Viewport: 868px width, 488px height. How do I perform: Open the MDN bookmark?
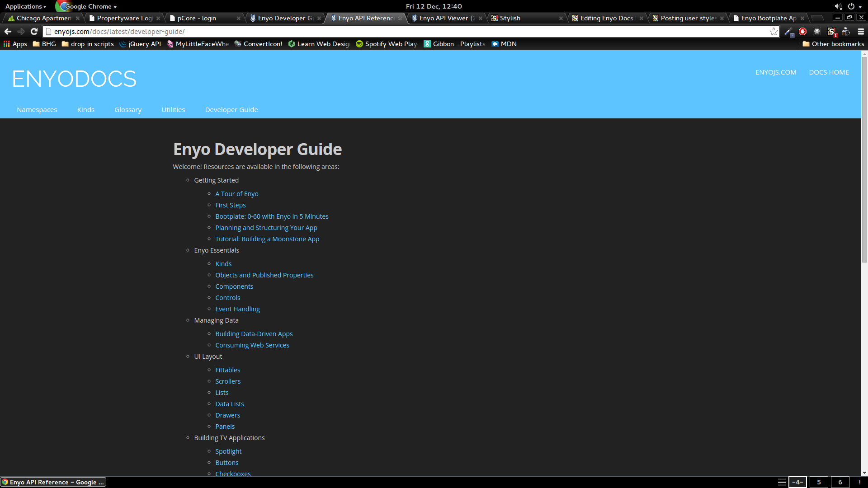pos(504,44)
